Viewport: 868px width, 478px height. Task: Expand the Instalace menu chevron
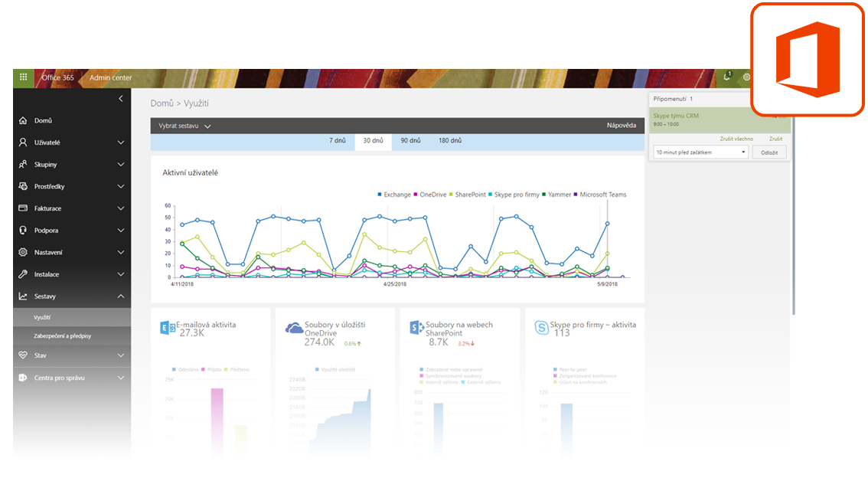pyautogui.click(x=121, y=274)
